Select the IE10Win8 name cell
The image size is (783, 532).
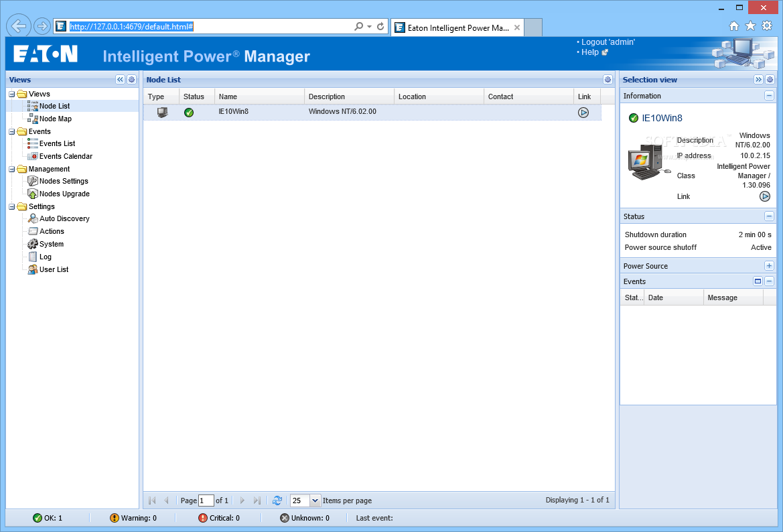(x=233, y=111)
